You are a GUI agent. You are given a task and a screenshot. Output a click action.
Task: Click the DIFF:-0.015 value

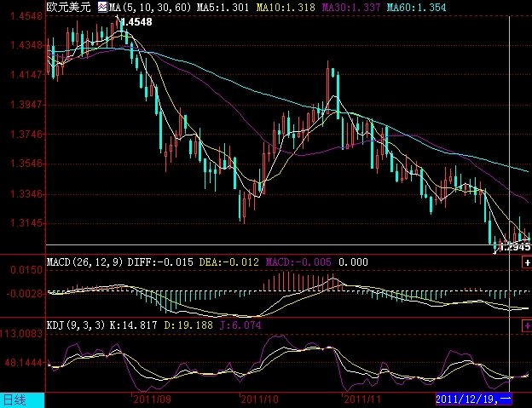[160, 262]
